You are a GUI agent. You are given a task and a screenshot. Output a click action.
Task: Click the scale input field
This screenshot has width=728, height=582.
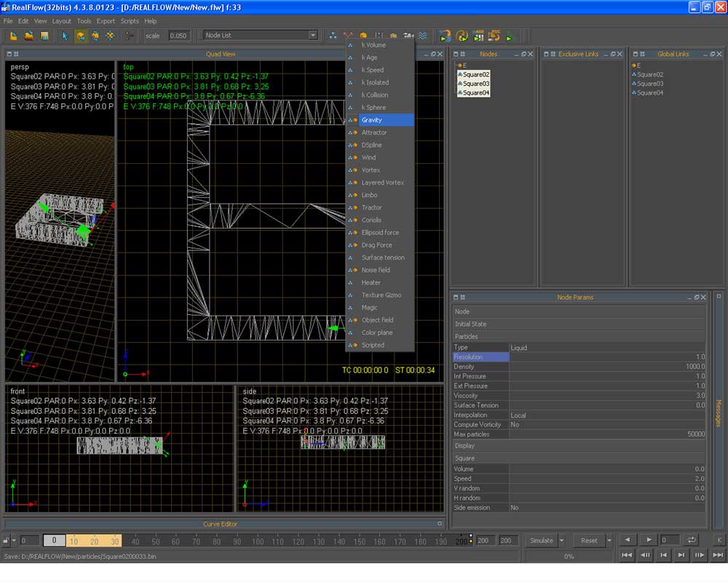tap(178, 36)
